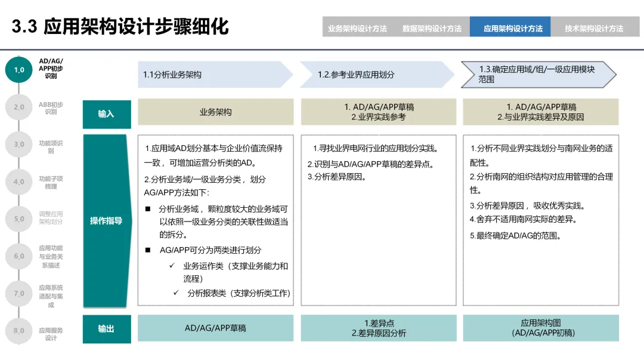Click the 业务架构 input box
The width and height of the screenshot is (644, 363).
[216, 112]
